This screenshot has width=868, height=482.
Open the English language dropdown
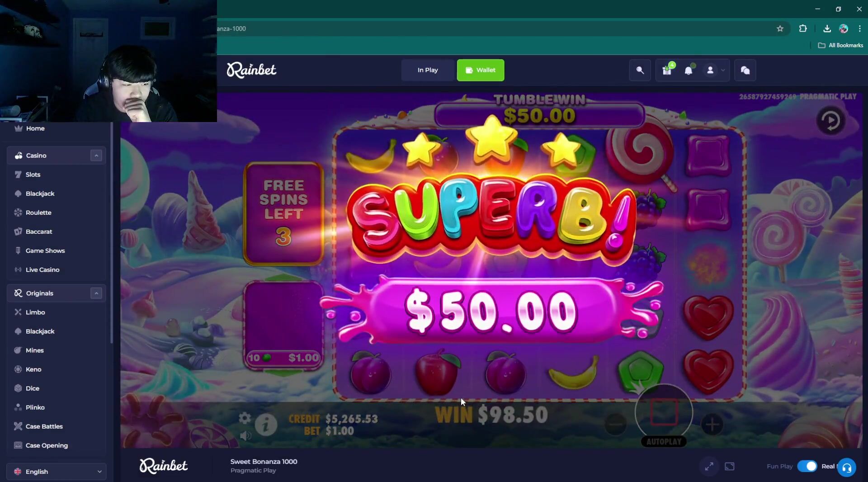click(x=57, y=472)
